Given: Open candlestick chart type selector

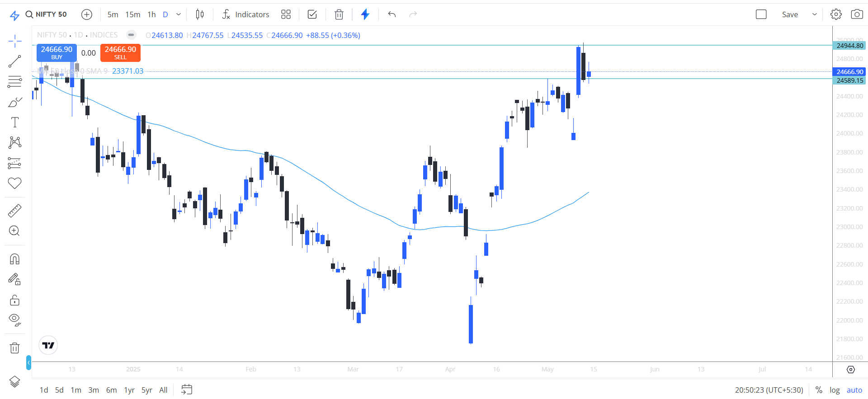Looking at the screenshot, I should tap(200, 14).
